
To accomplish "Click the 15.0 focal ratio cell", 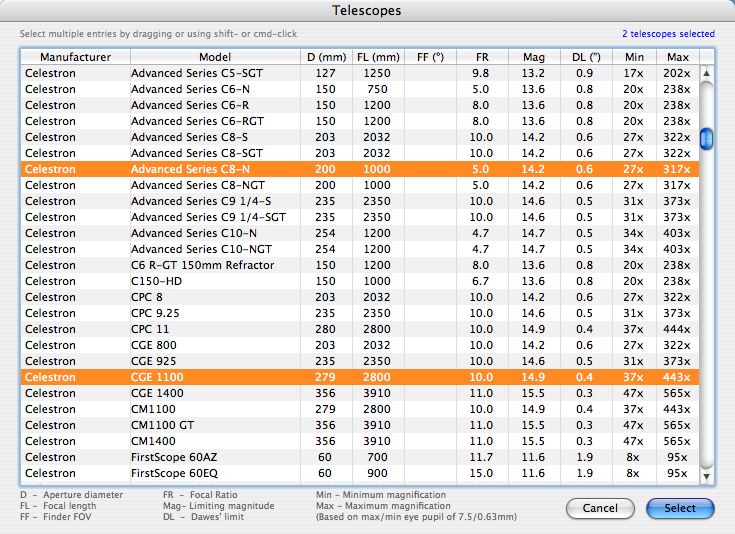I will pyautogui.click(x=481, y=473).
